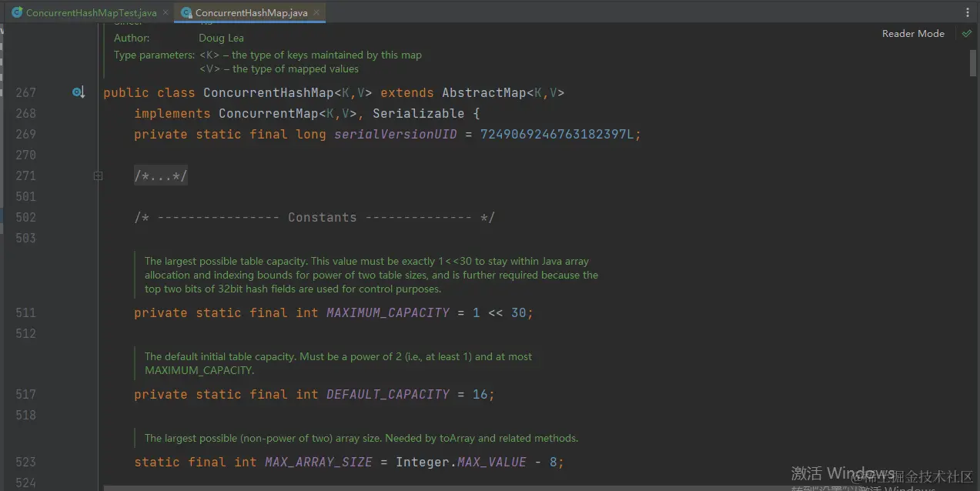
Task: Click the ConcurrentMap interface reference
Action: pyautogui.click(x=268, y=113)
